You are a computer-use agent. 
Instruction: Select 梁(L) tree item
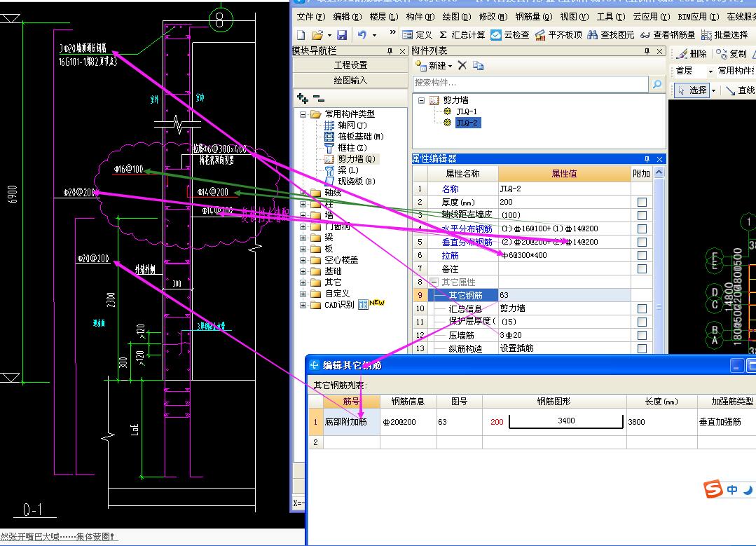point(342,170)
